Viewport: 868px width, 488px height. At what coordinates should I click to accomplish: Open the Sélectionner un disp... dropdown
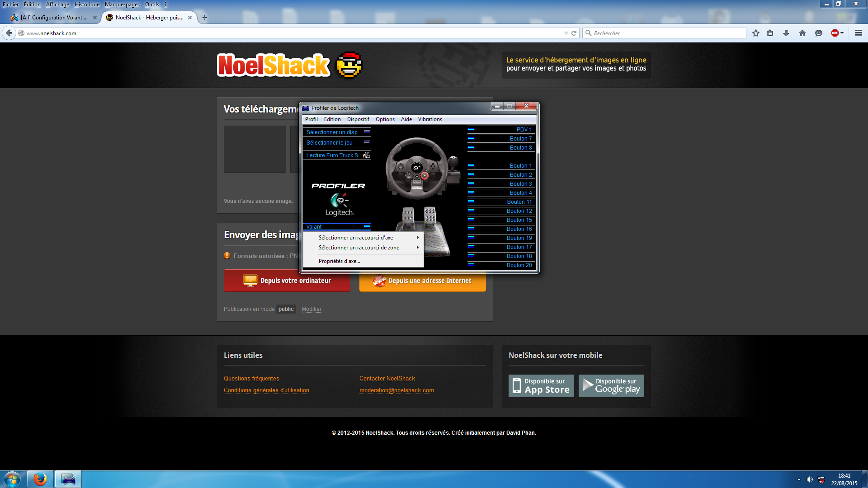click(337, 132)
